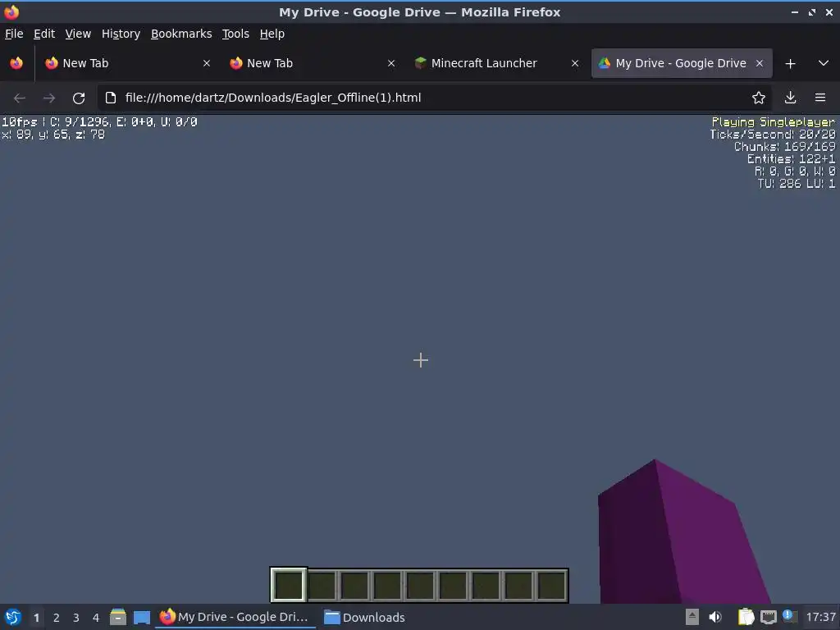Open the Help menu

272,34
